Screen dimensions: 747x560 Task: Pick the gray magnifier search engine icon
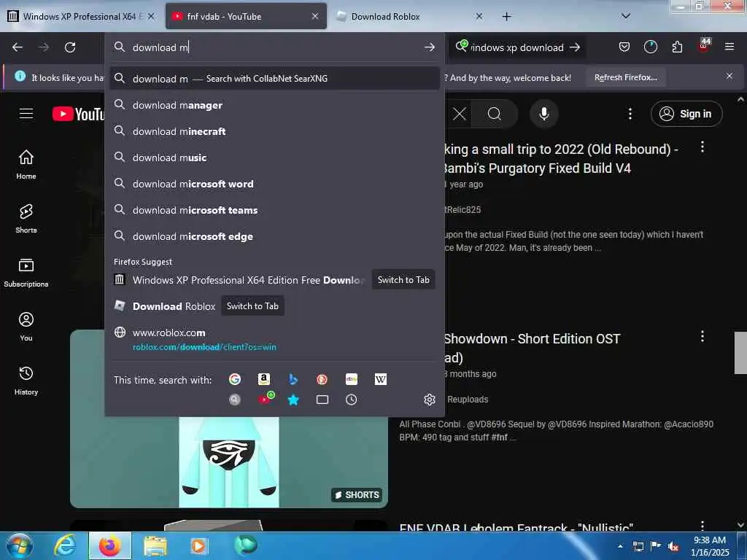pos(234,400)
